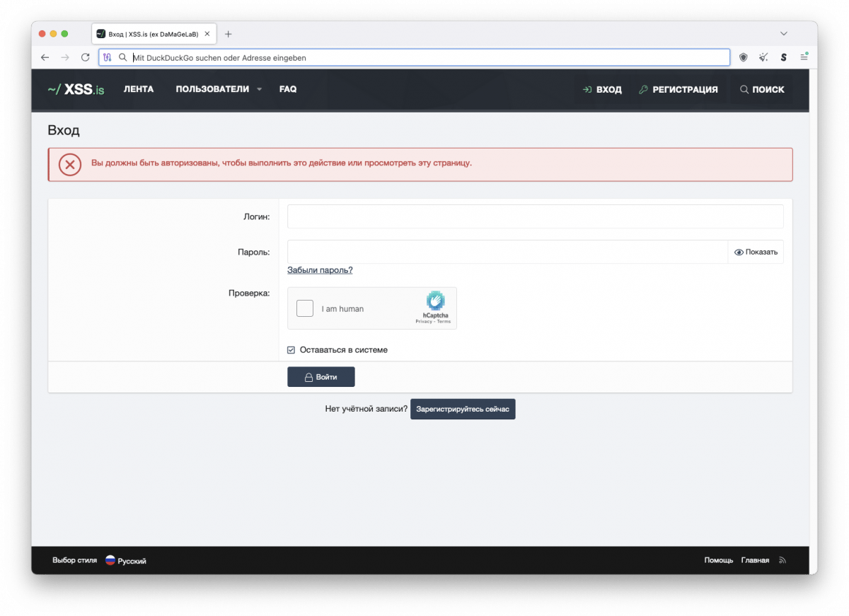Click the RSS feed icon in the footer
The width and height of the screenshot is (849, 616).
tap(782, 561)
